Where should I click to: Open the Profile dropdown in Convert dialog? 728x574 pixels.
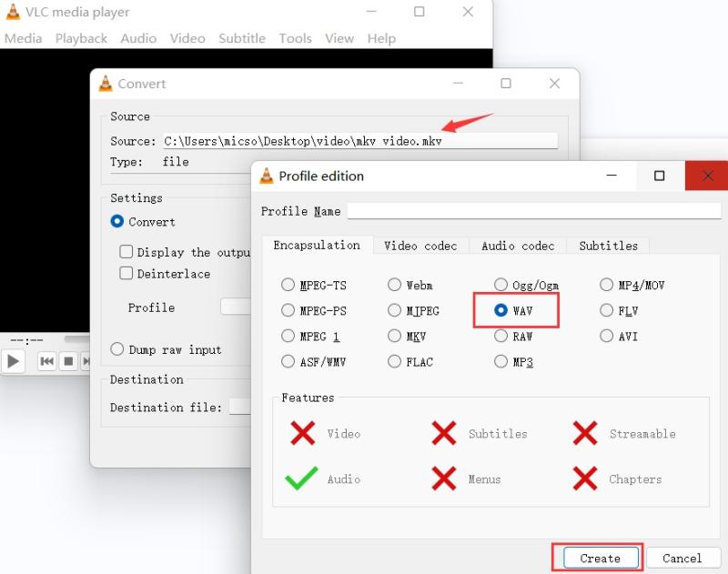point(236,307)
